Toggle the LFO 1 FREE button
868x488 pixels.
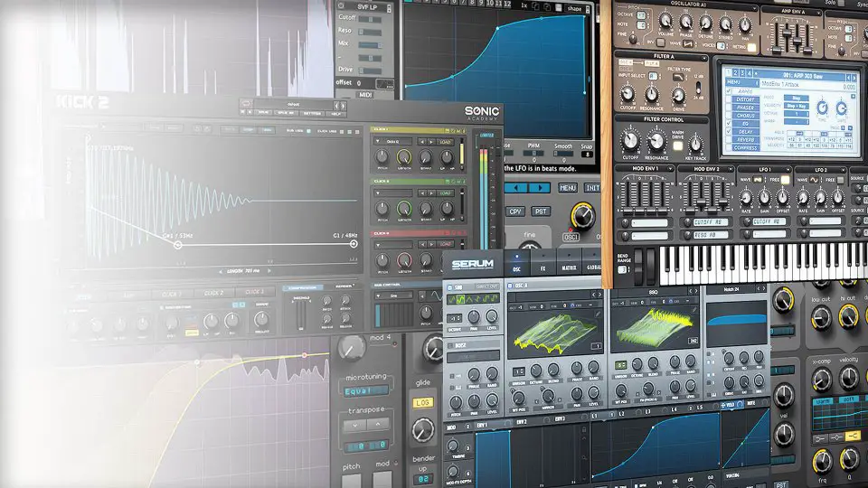[785, 180]
